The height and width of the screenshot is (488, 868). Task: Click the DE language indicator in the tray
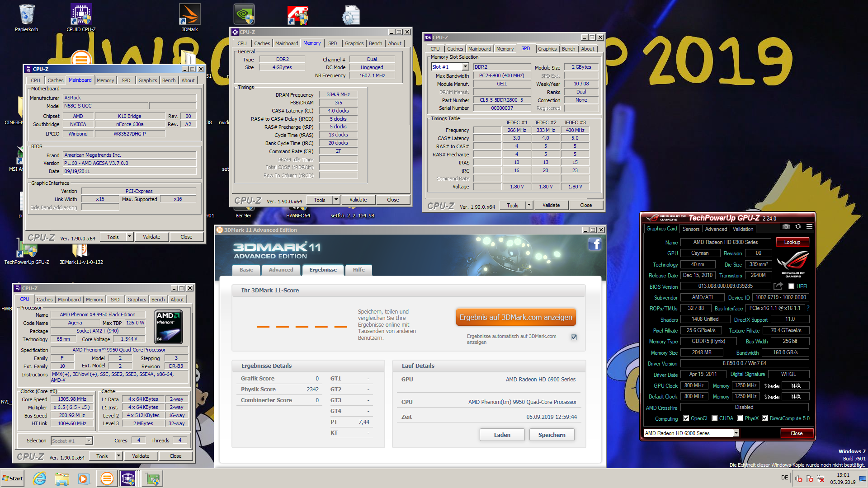tap(784, 478)
